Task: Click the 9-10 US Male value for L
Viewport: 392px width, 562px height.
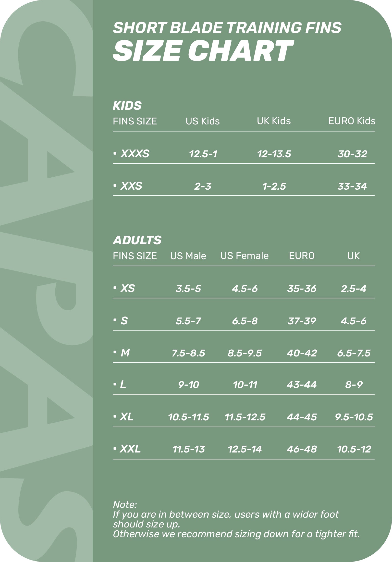Action: [x=188, y=385]
